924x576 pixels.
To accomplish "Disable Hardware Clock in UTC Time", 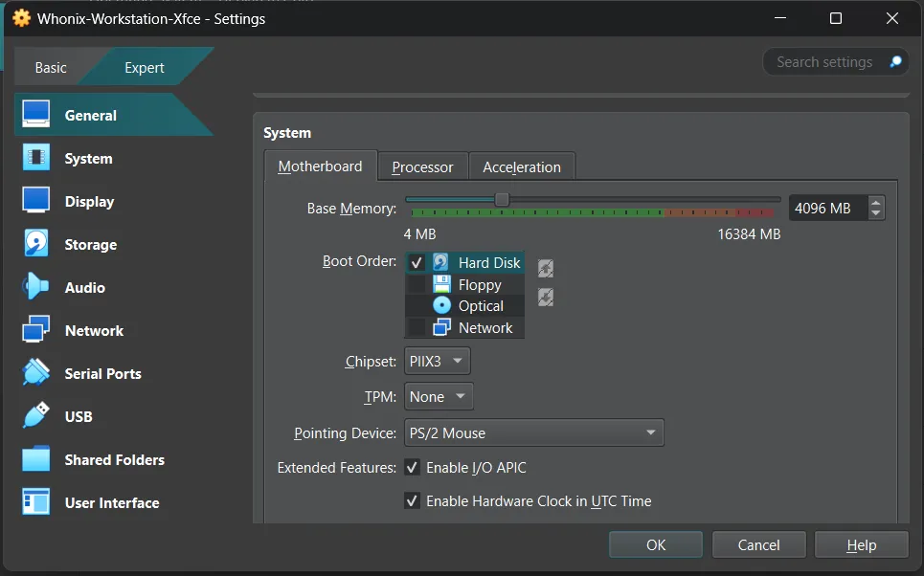I will 413,501.
